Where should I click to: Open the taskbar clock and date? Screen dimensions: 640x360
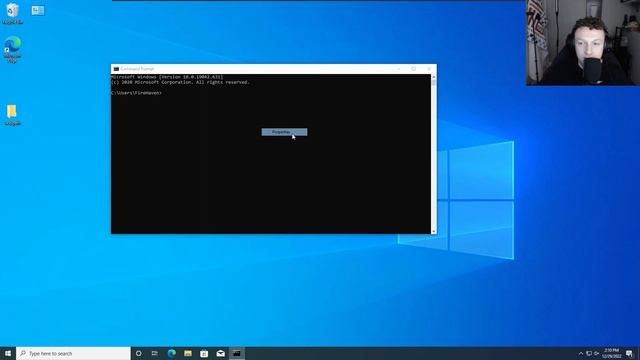click(x=611, y=353)
